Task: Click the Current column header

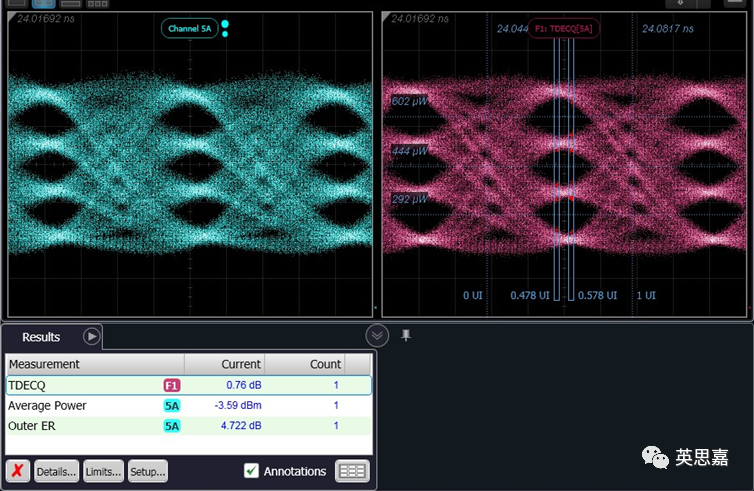Action: click(225, 364)
